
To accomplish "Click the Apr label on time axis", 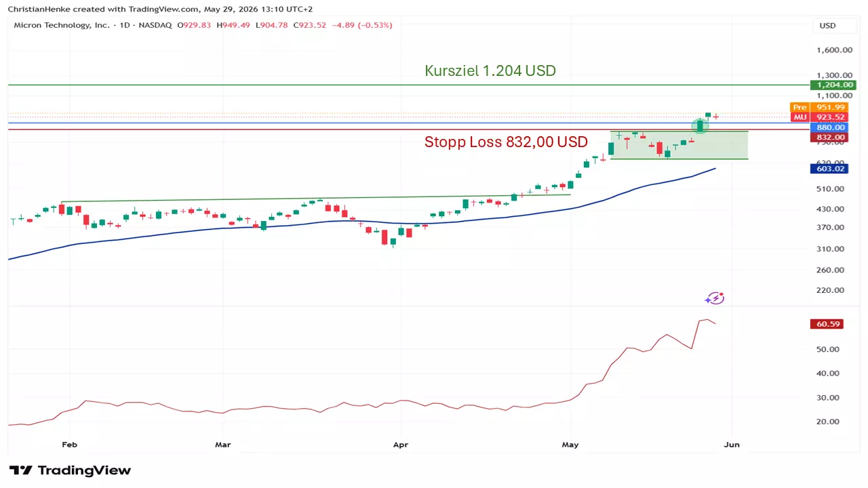I will click(401, 445).
